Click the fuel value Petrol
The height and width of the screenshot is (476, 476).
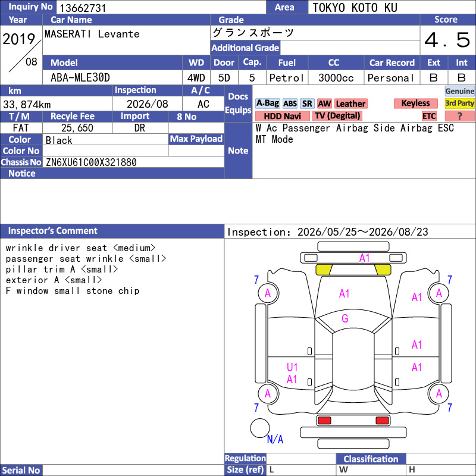[x=287, y=78]
